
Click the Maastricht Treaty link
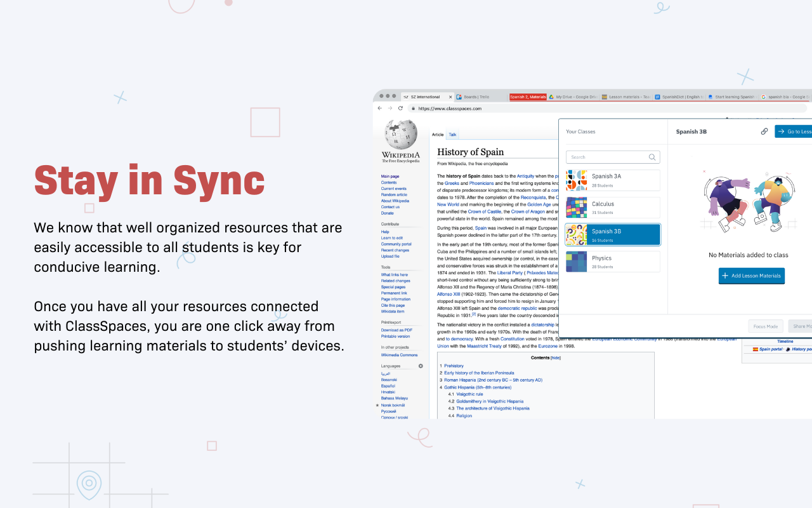[485, 346]
